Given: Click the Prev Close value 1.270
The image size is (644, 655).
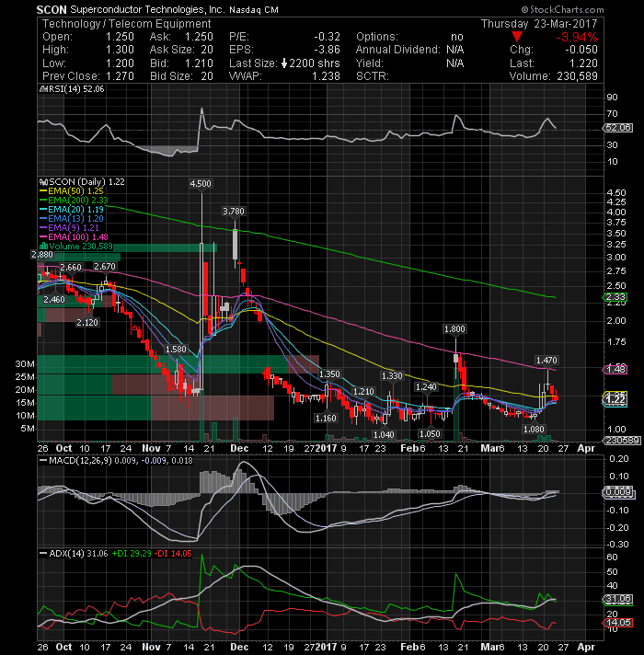Looking at the screenshot, I should pos(120,76).
